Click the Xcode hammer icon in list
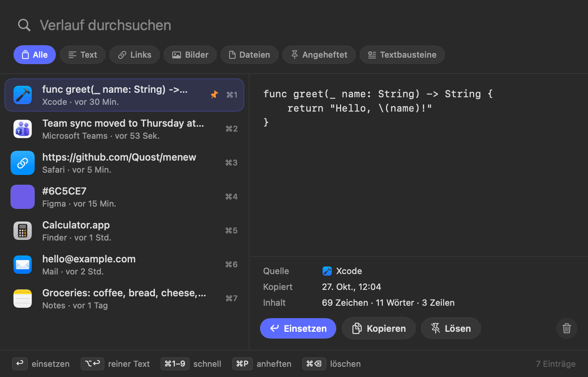This screenshot has height=377, width=588. (23, 95)
